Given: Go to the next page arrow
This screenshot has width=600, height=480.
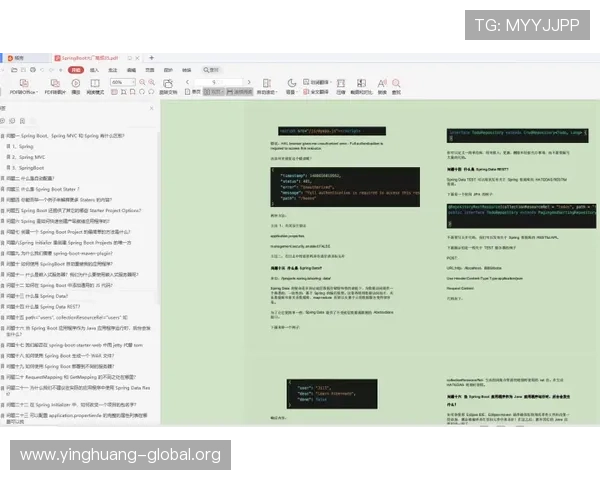Looking at the screenshot, I should [x=249, y=82].
